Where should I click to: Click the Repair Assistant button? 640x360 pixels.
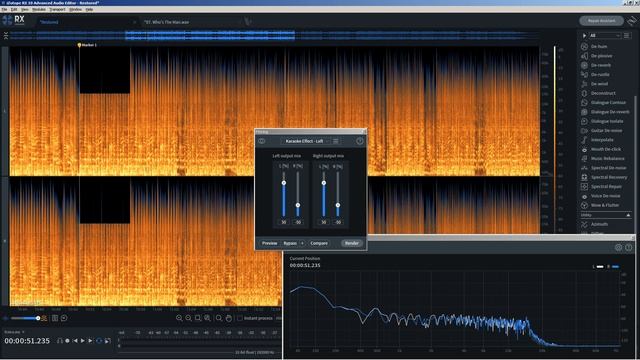point(602,20)
